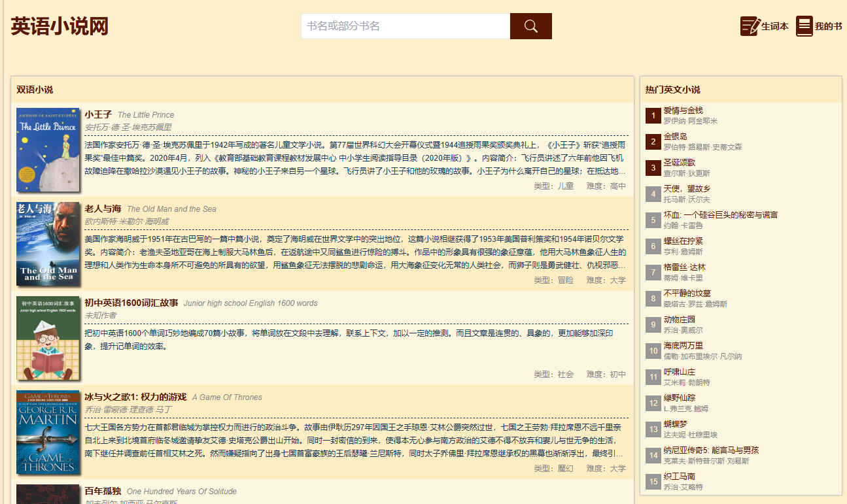Focus the 书名或部分书名 search field
Viewport: 847px width, 504px height.
406,26
